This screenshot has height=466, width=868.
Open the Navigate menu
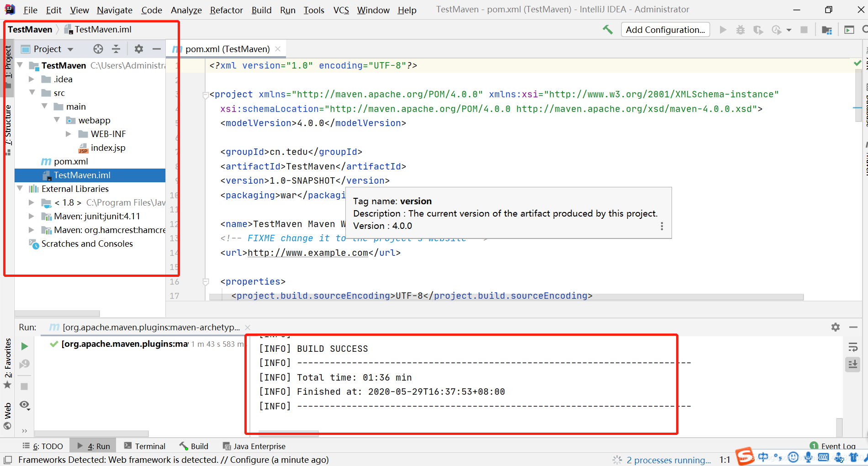pyautogui.click(x=115, y=10)
